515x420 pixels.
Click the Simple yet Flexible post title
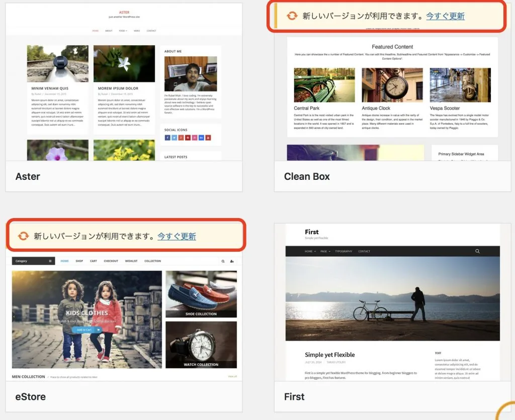pos(330,355)
